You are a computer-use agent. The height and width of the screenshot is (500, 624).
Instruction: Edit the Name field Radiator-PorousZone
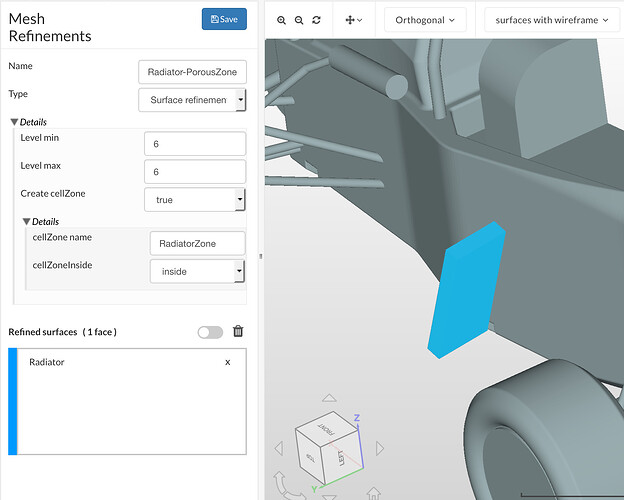point(192,72)
